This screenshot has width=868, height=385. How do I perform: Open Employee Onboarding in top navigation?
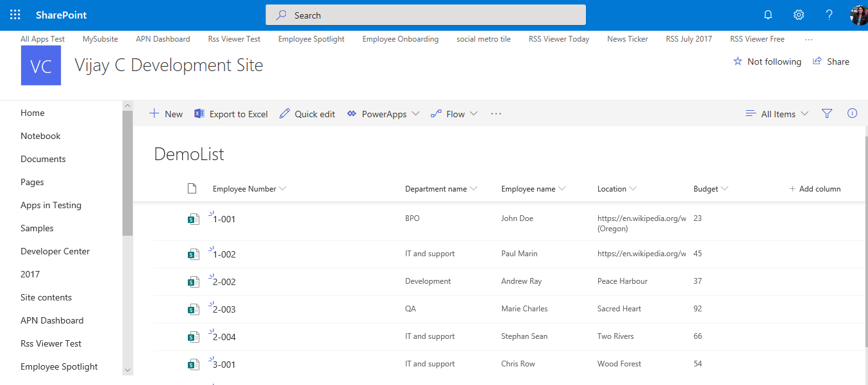pos(400,39)
